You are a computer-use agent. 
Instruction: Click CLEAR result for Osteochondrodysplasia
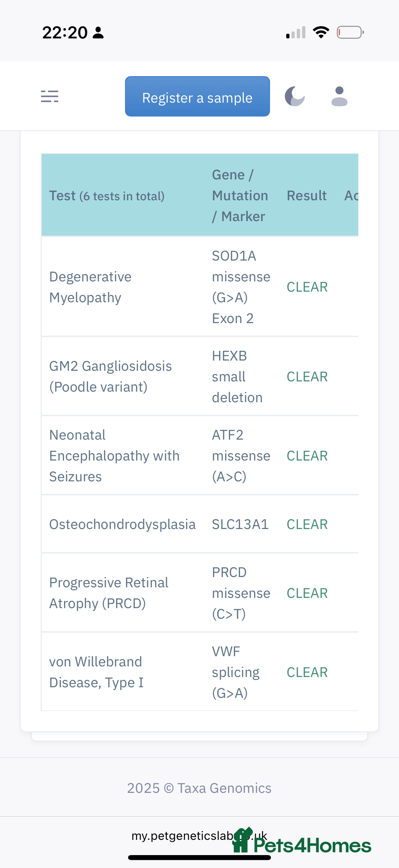pos(307,524)
